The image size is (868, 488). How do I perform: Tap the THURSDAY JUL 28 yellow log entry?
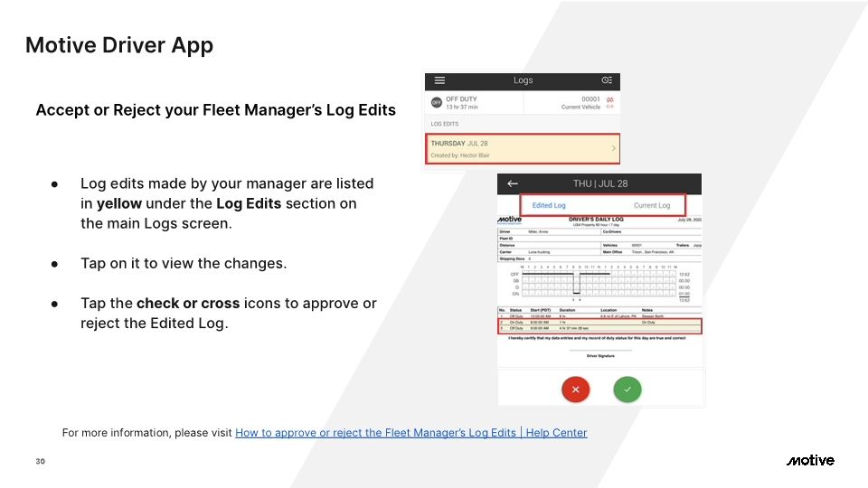point(523,149)
